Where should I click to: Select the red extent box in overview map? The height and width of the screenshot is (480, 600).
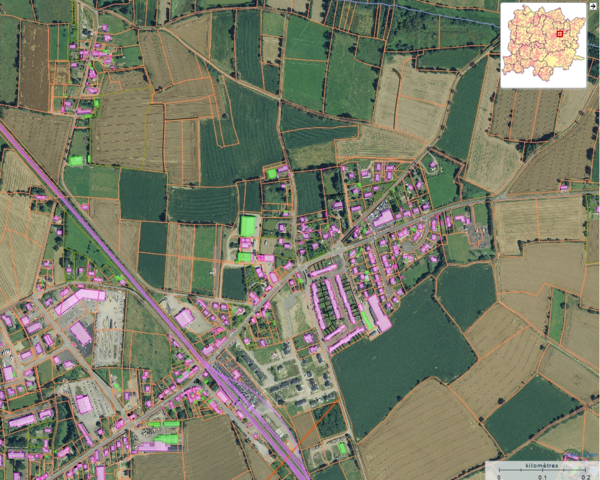[560, 34]
